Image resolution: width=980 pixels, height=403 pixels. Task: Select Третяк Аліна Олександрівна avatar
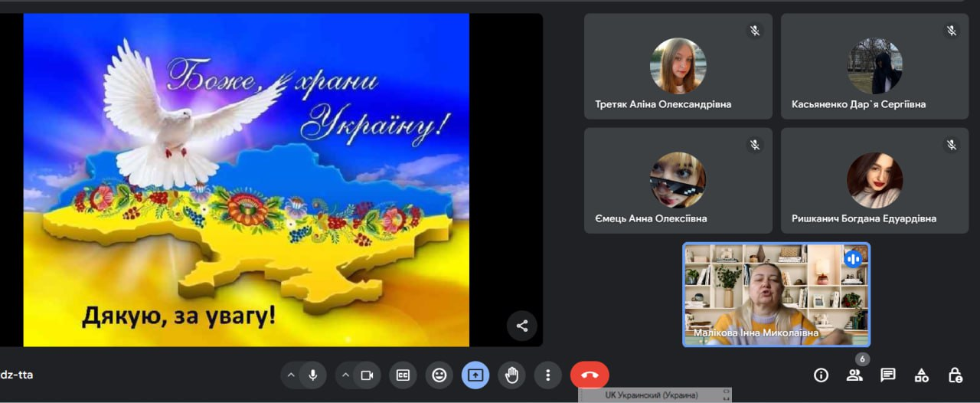click(x=678, y=66)
